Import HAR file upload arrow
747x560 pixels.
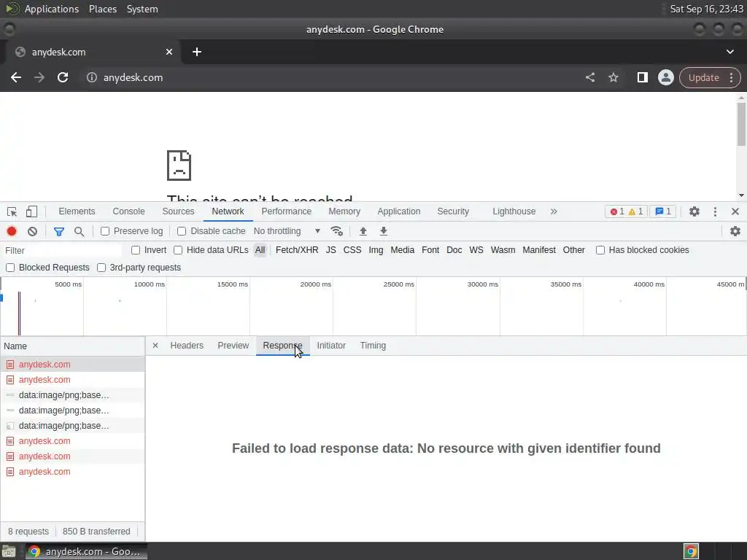[363, 231]
